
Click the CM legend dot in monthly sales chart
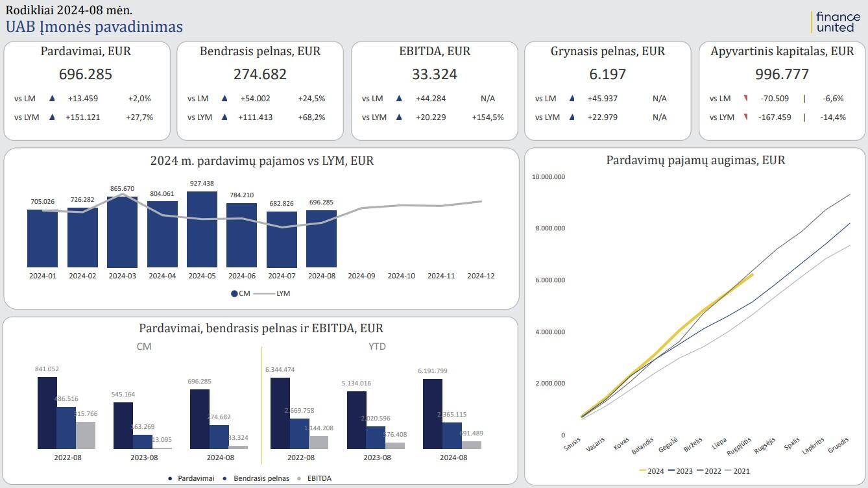234,293
